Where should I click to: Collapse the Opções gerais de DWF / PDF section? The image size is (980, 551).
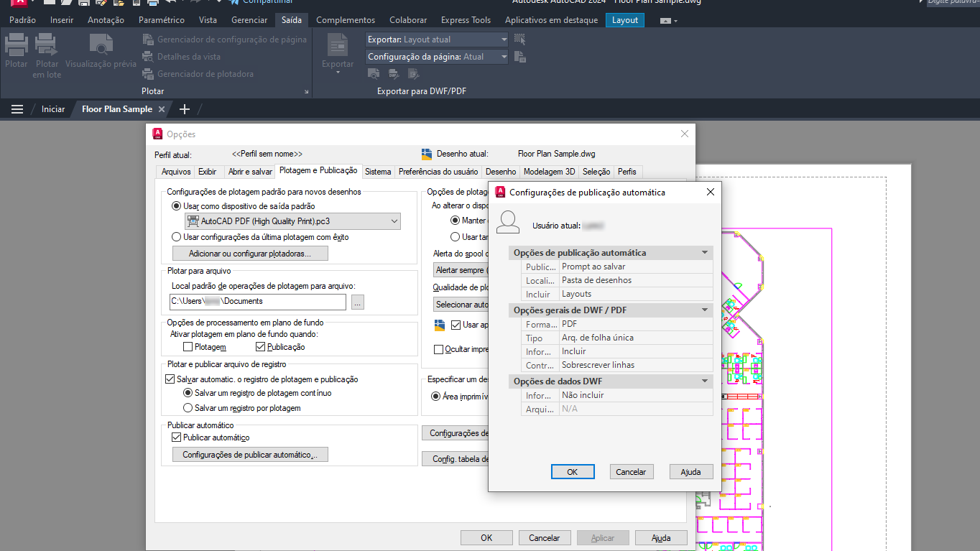(705, 310)
